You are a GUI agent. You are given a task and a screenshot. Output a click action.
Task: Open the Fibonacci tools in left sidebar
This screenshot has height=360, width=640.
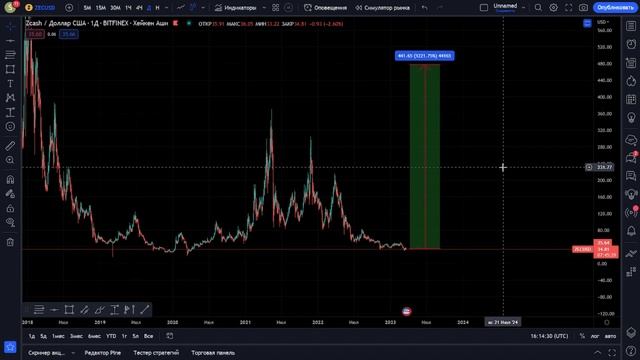point(10,54)
